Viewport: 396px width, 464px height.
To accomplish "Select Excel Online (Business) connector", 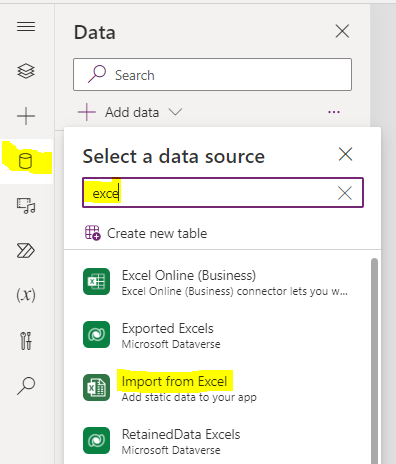I will click(x=223, y=282).
